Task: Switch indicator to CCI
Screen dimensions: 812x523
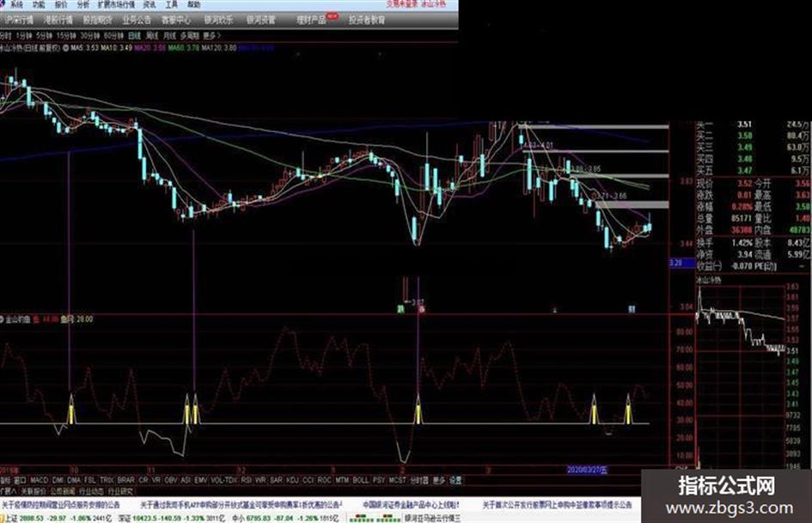Action: 308,481
